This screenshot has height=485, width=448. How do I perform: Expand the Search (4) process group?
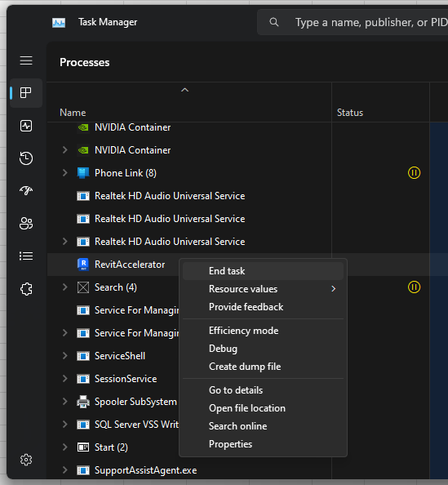coord(65,287)
